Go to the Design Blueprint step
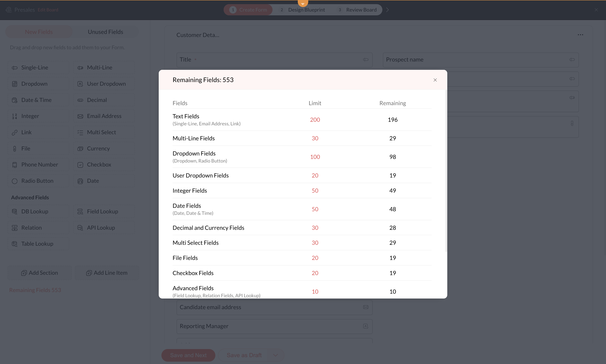606x364 pixels. [x=306, y=10]
